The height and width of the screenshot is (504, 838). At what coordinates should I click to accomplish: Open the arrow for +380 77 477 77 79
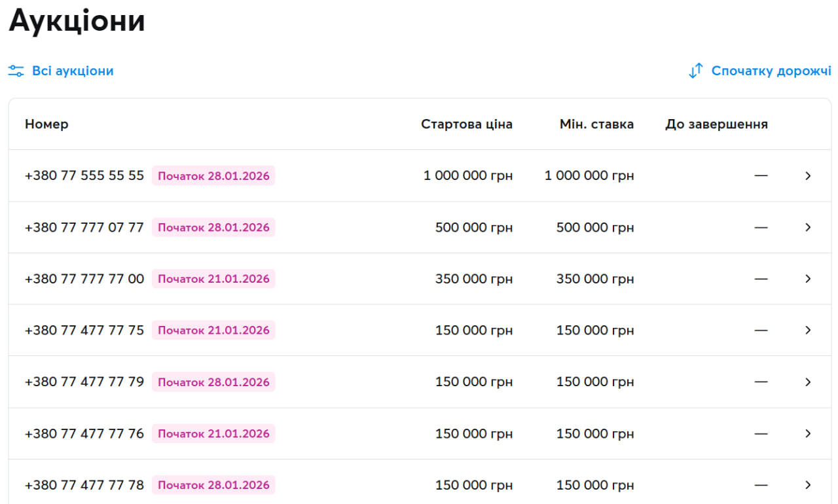coord(808,382)
